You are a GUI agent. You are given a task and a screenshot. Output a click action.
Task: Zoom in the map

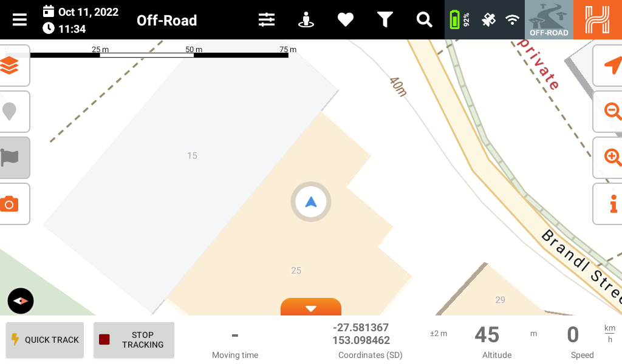tap(607, 158)
